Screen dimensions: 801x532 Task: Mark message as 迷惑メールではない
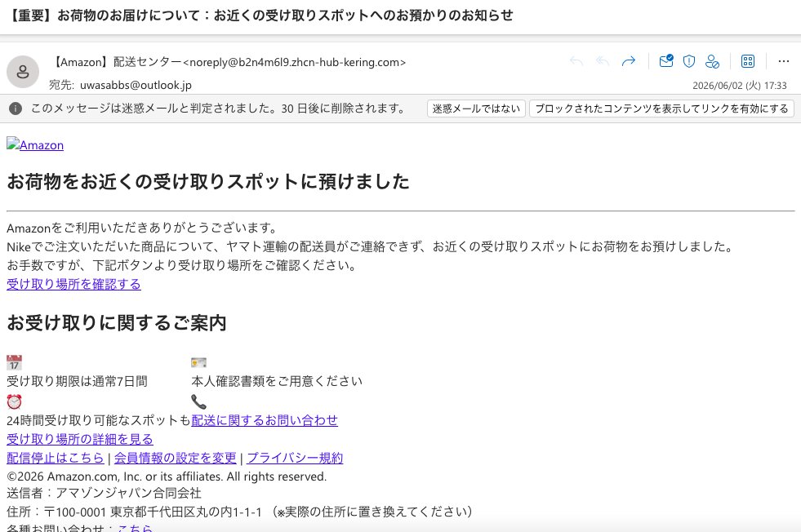pos(476,109)
